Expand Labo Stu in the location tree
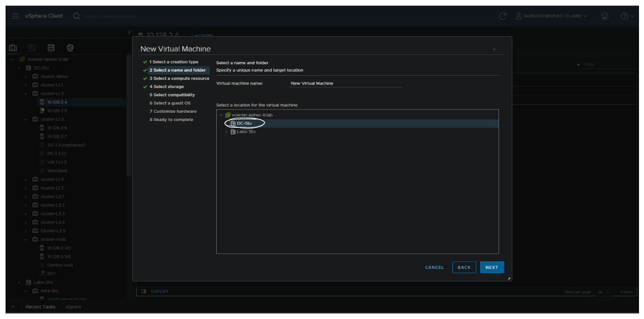 click(226, 132)
